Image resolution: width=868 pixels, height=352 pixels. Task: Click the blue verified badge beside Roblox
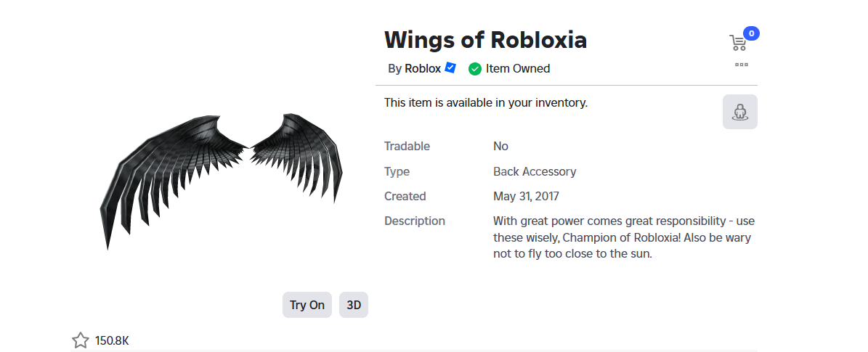450,68
